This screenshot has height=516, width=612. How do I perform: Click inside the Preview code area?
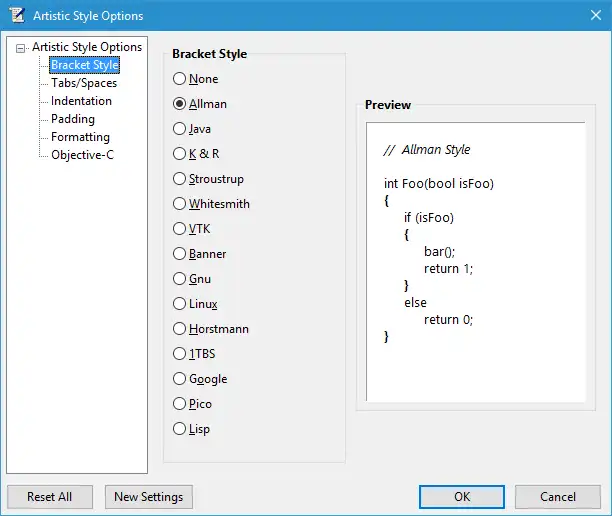(475, 262)
